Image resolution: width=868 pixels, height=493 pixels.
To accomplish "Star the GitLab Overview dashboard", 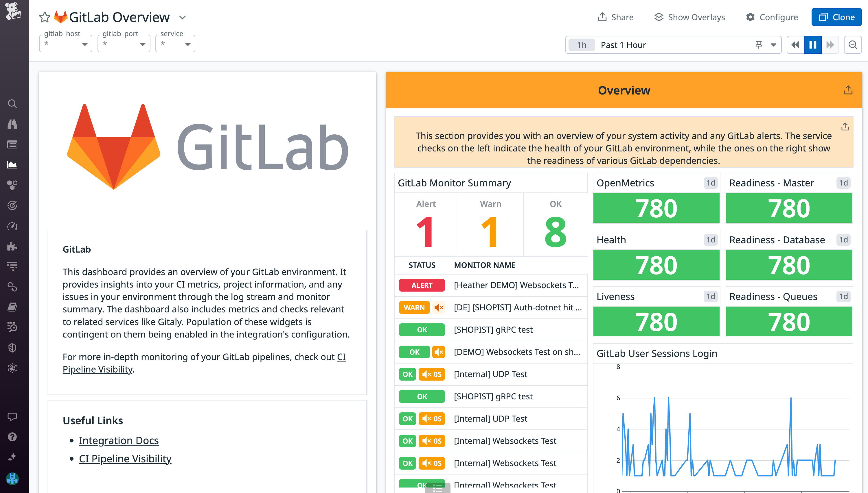I will click(44, 17).
